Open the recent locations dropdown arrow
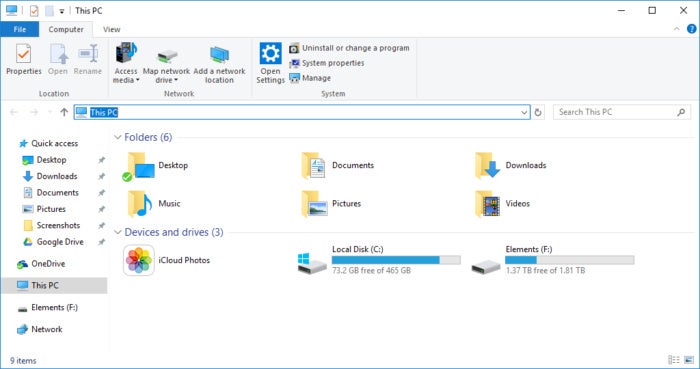The image size is (700, 369). [50, 112]
